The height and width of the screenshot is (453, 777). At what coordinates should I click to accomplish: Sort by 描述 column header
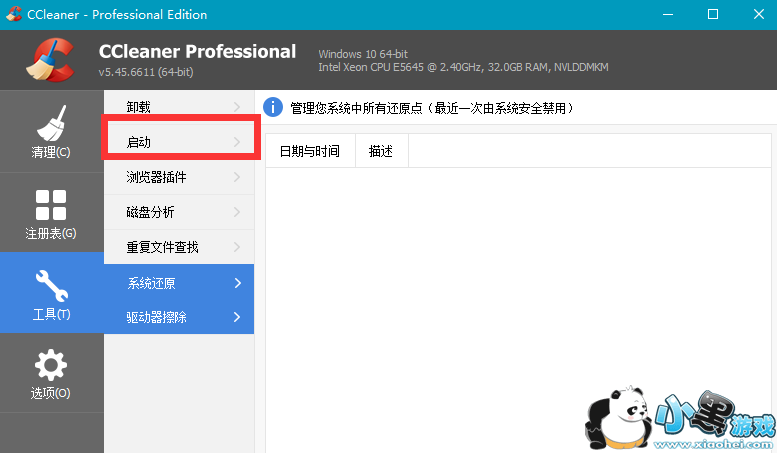(382, 151)
